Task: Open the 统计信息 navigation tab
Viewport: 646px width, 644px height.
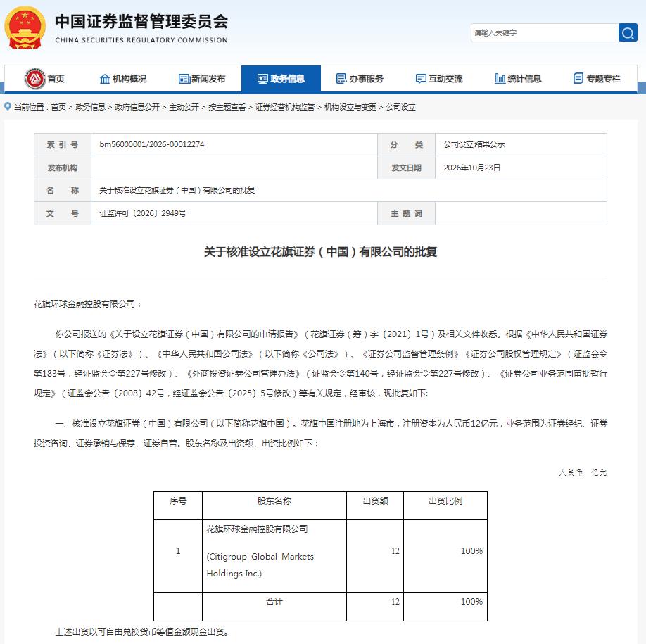Action: 519,79
